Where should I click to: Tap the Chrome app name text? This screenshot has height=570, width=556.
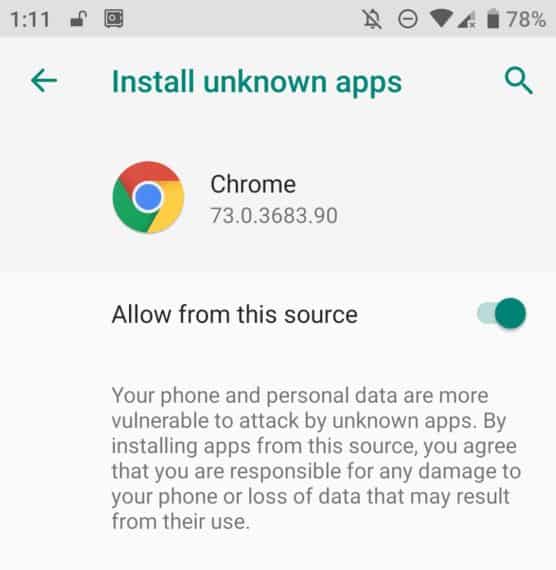253,184
